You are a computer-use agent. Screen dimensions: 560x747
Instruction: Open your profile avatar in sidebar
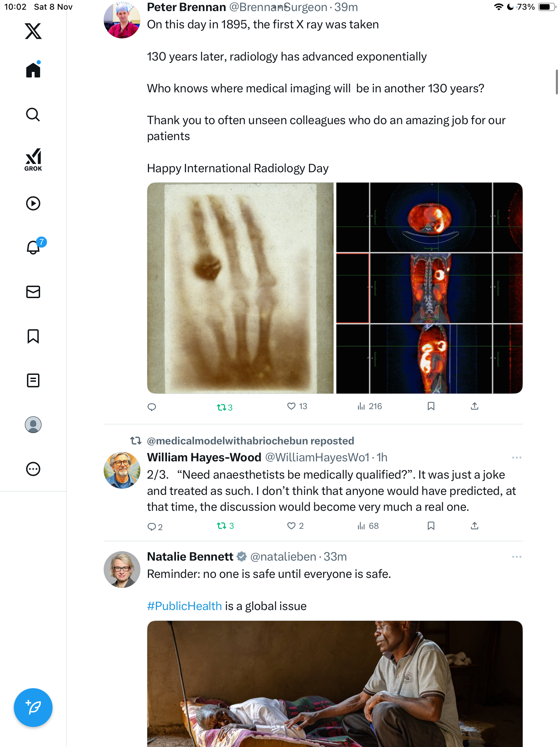[33, 425]
